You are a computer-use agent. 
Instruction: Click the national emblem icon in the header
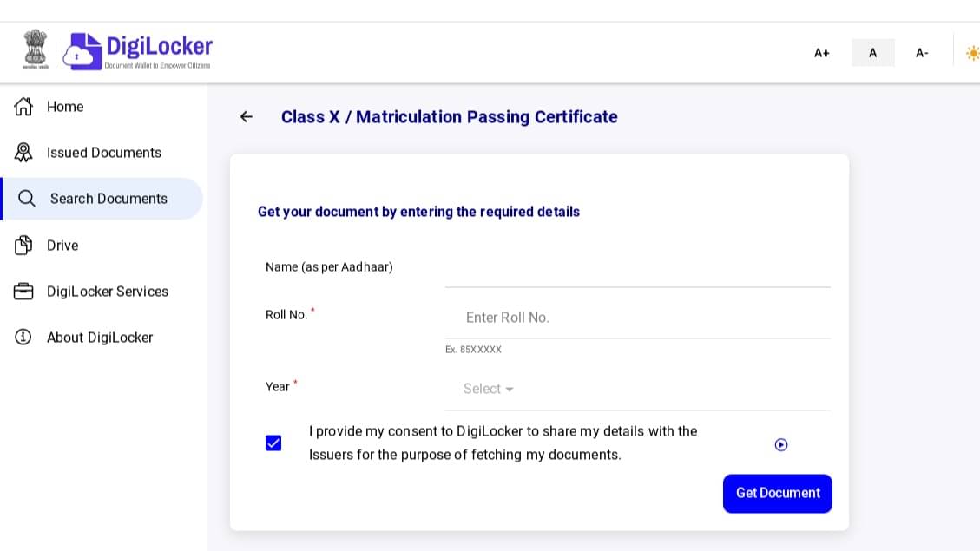[x=35, y=50]
